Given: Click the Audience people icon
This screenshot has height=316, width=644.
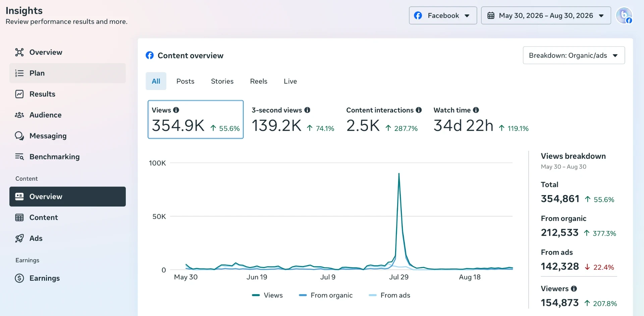Looking at the screenshot, I should 19,115.
